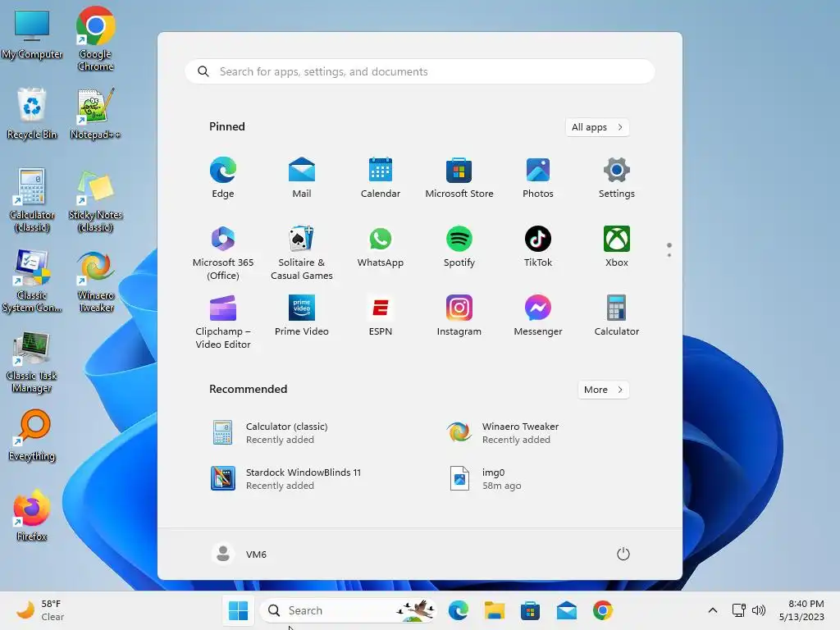Click the Windows Start button on the taskbar

tap(239, 610)
